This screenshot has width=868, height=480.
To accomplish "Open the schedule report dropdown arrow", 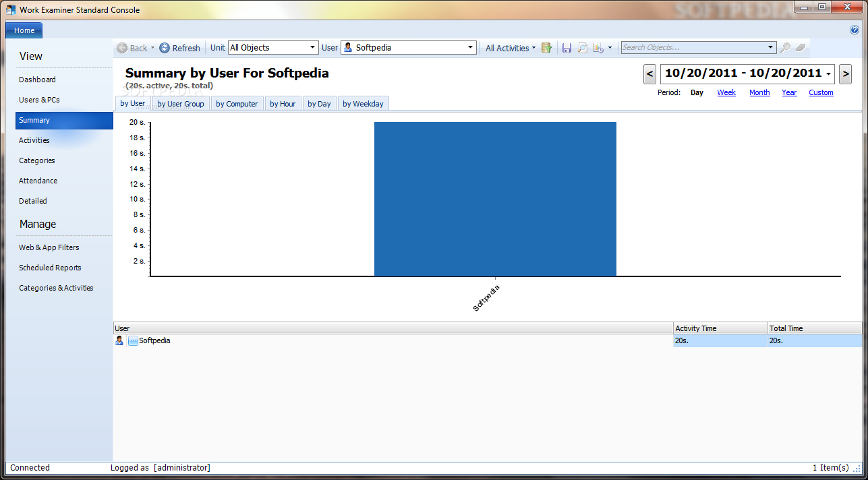I will click(x=610, y=48).
